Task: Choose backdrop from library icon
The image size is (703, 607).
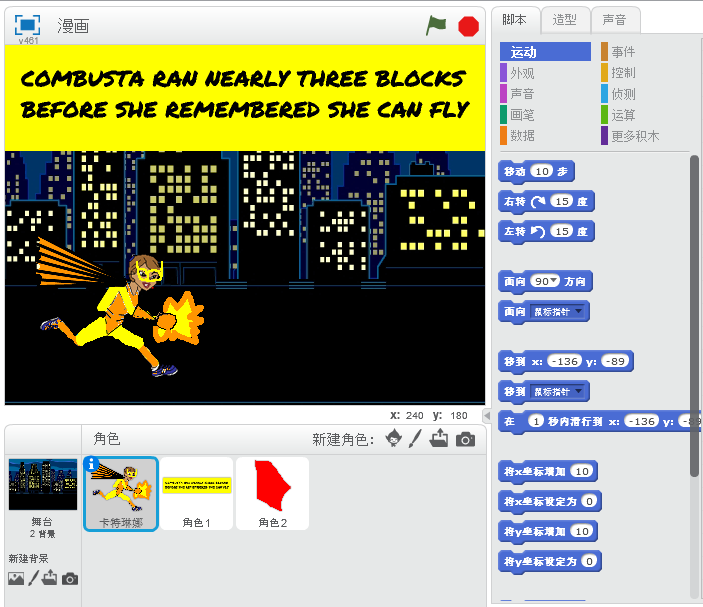Action: click(x=16, y=578)
